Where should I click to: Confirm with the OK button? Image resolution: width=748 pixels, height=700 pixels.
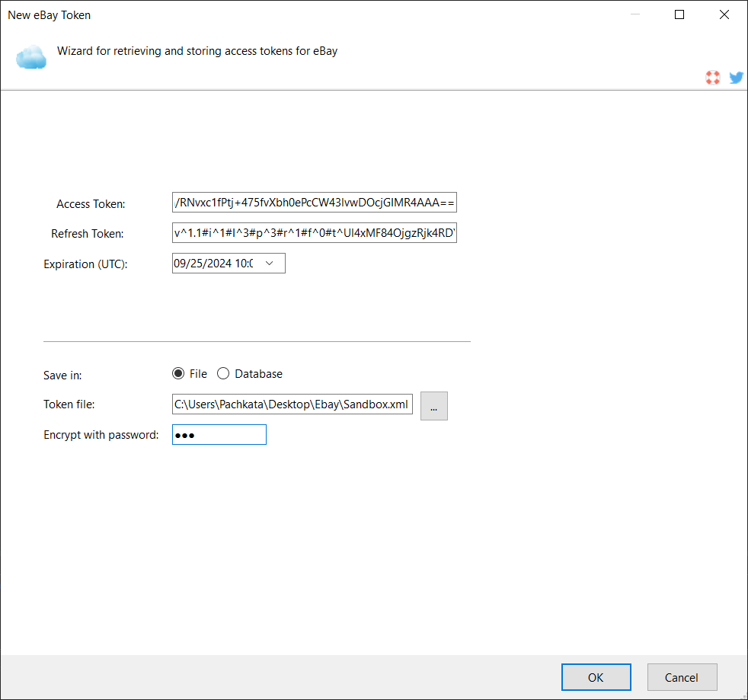pos(596,677)
